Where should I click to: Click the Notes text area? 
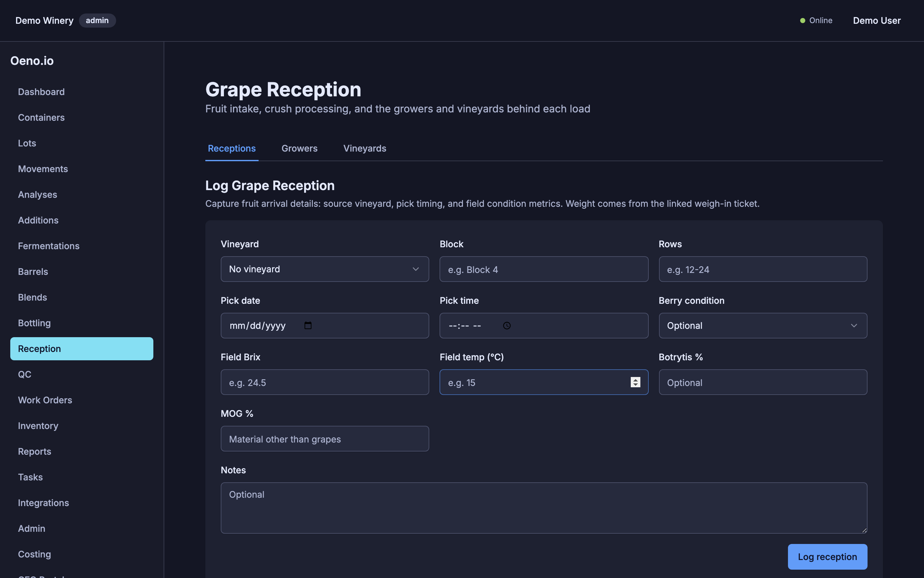(x=544, y=508)
